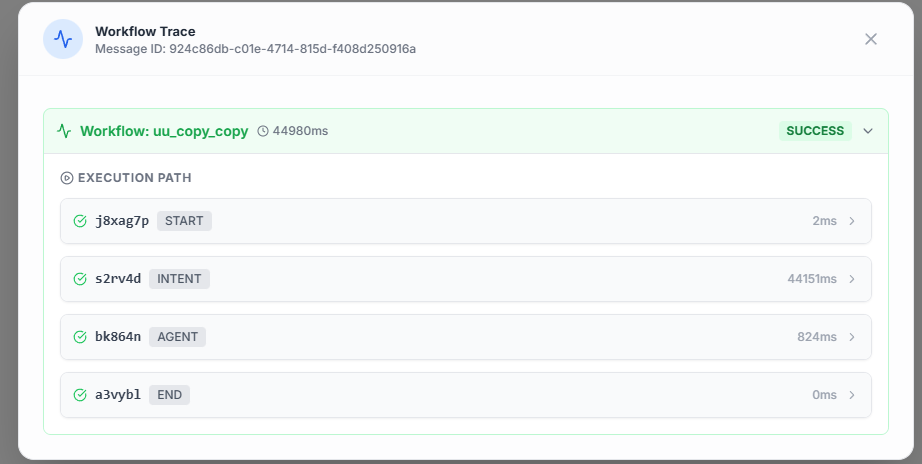Expand the j8xag7p START step chevron
922x464 pixels.
tap(852, 221)
